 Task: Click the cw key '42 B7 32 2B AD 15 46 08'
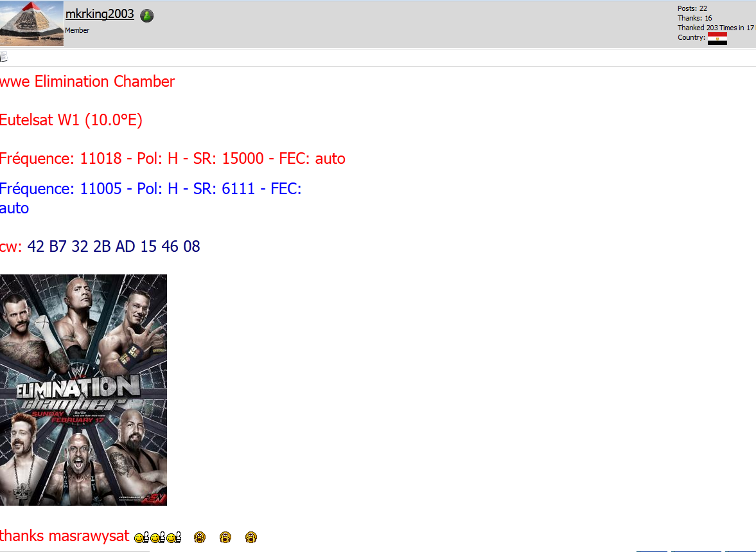point(114,247)
